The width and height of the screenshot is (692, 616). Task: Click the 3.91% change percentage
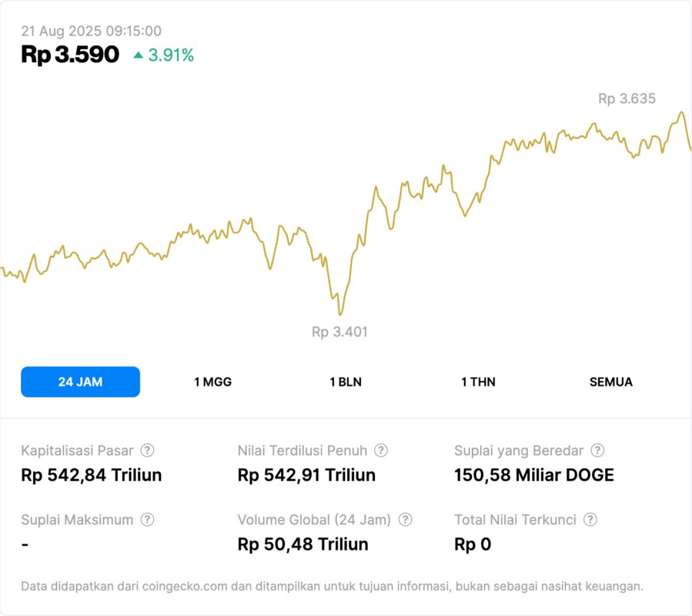pyautogui.click(x=171, y=55)
